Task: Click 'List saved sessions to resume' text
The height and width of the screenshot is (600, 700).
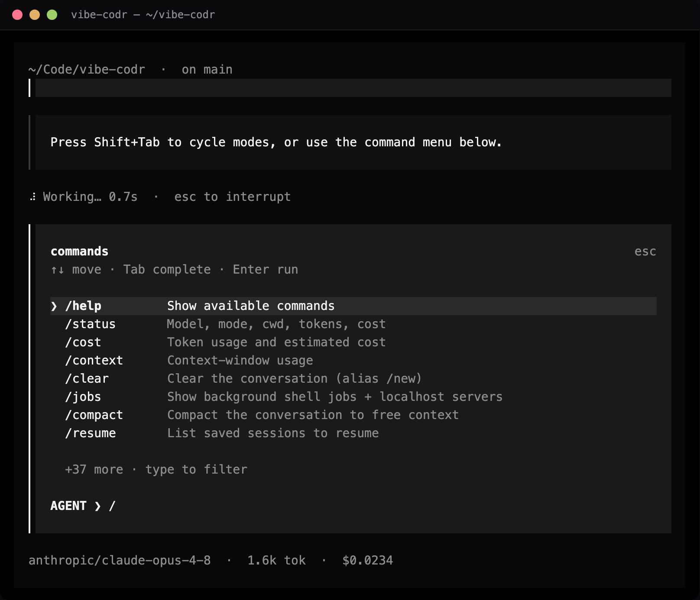Action: [273, 433]
